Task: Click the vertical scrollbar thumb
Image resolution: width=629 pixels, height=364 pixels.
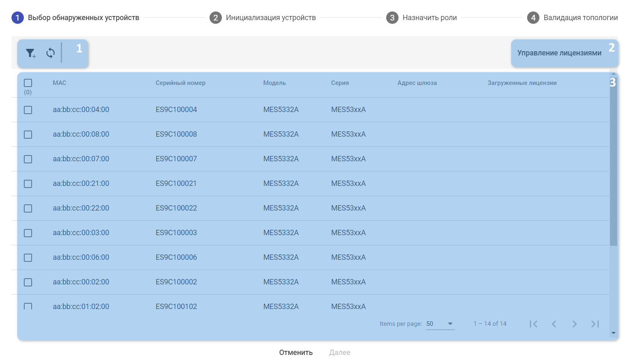Action: 613,162
